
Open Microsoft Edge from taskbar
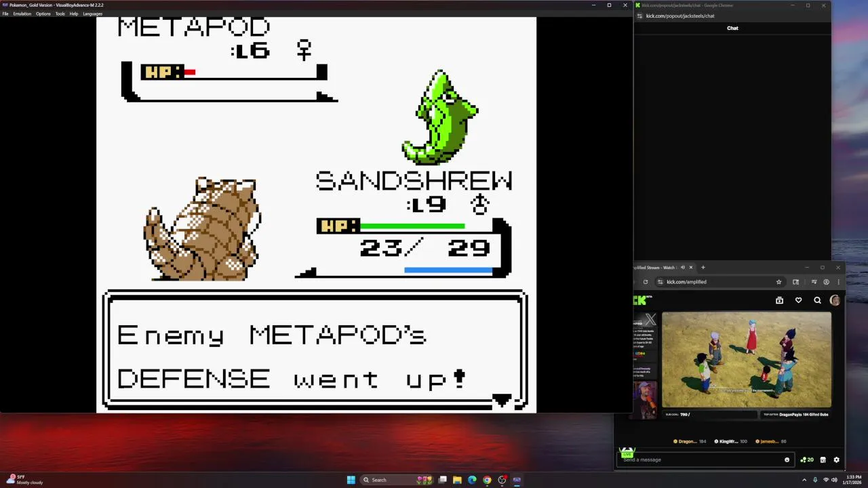[472, 480]
